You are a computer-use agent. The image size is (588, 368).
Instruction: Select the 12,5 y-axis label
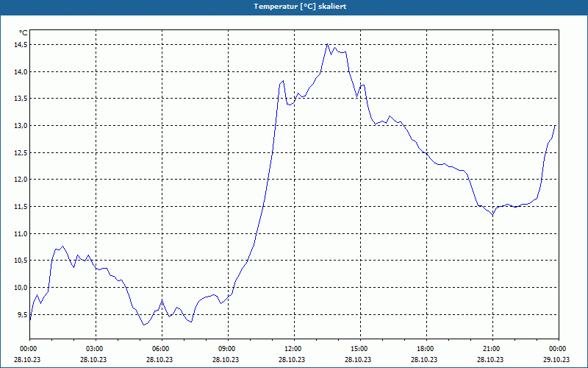[21, 153]
